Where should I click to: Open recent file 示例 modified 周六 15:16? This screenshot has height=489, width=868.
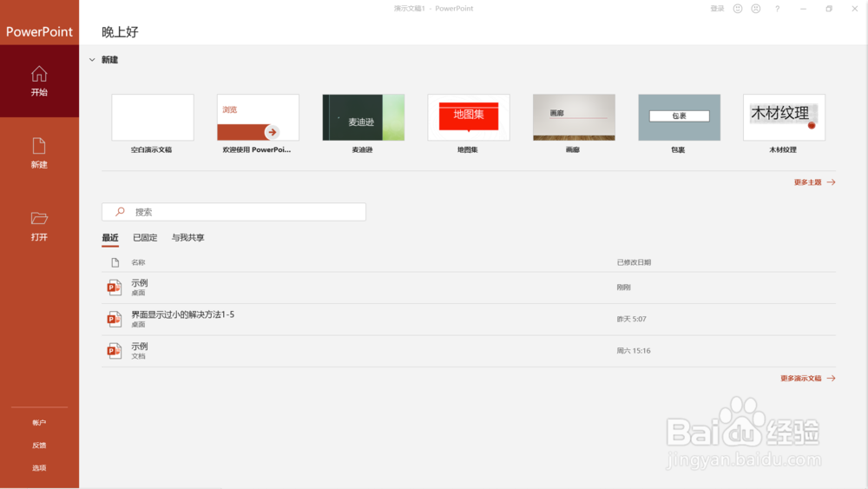pos(469,351)
